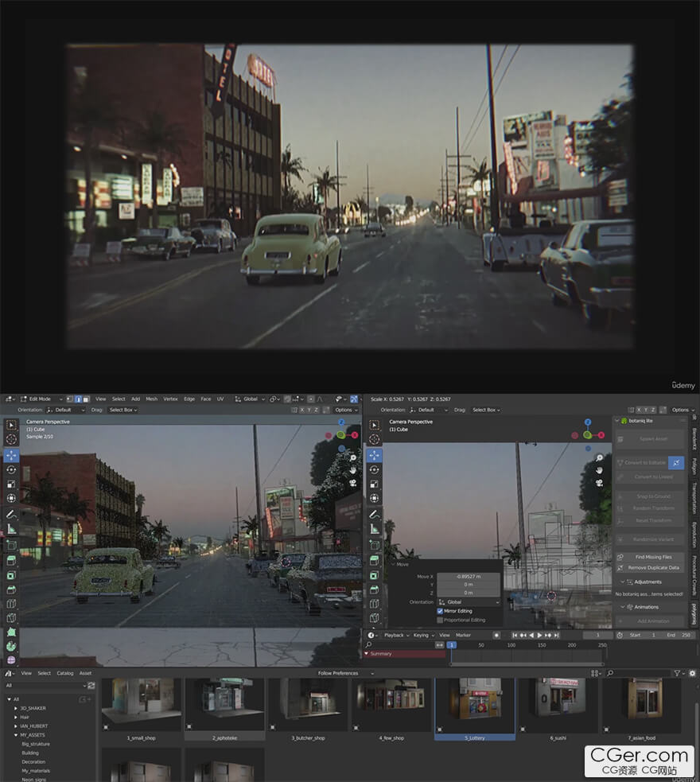Enable face select mode
The width and height of the screenshot is (700, 782).
coord(86,399)
